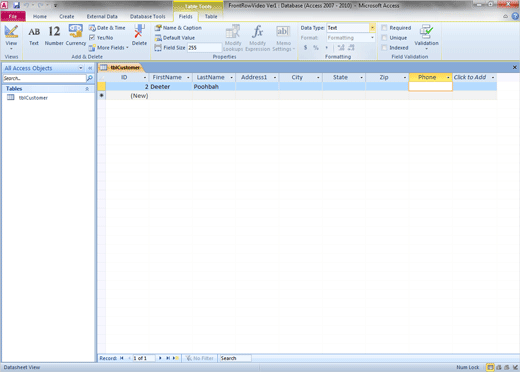Viewport: 520px width, 372px height.
Task: Go to the next record
Action: point(160,358)
